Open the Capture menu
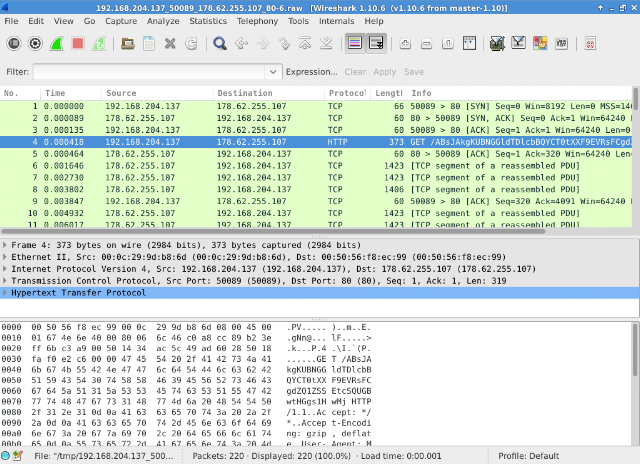640x464 pixels. tap(121, 21)
